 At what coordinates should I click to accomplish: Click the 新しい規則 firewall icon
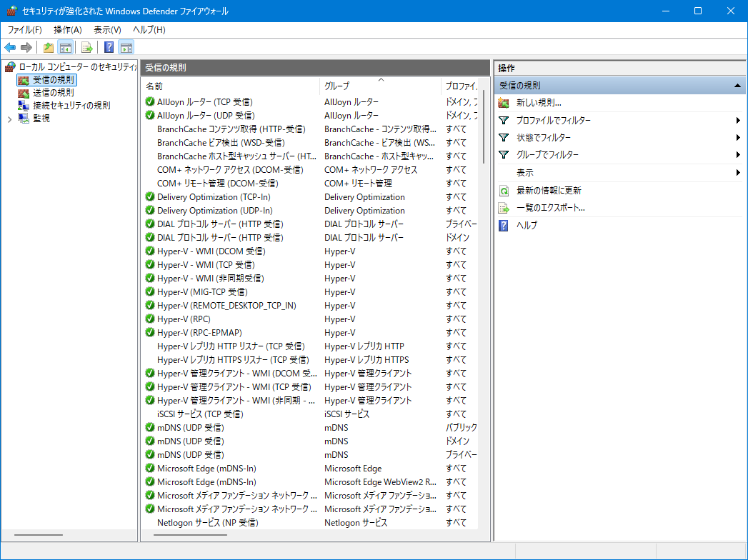504,103
